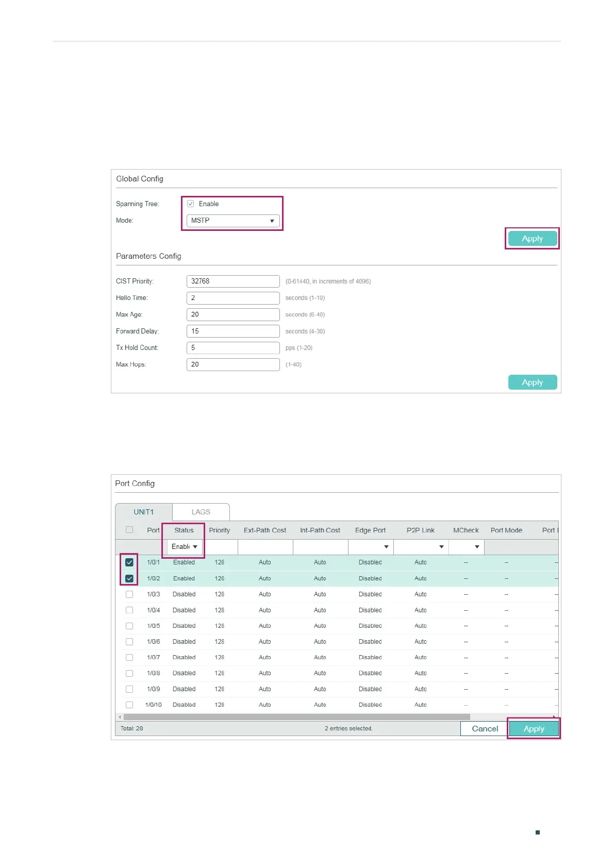Toggle the Spanning Tree Enable checkbox

191,204
